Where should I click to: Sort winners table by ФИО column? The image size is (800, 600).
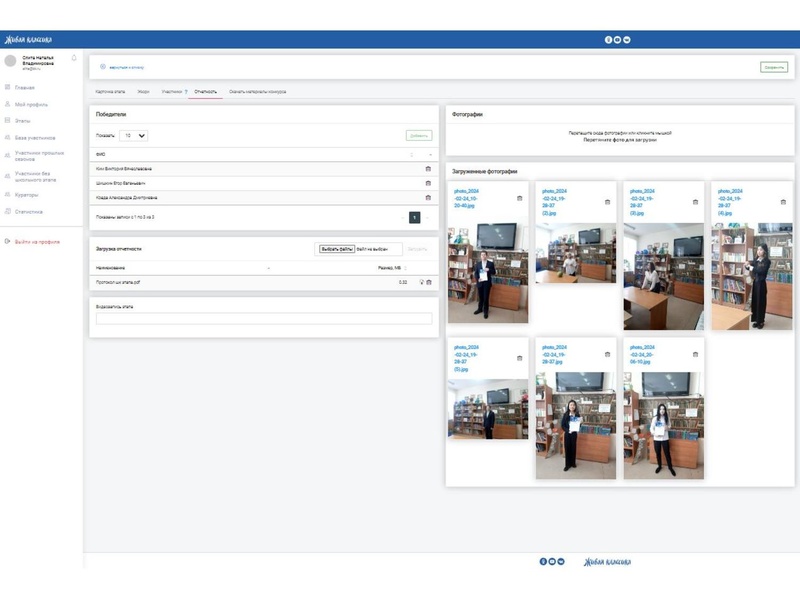[100, 155]
